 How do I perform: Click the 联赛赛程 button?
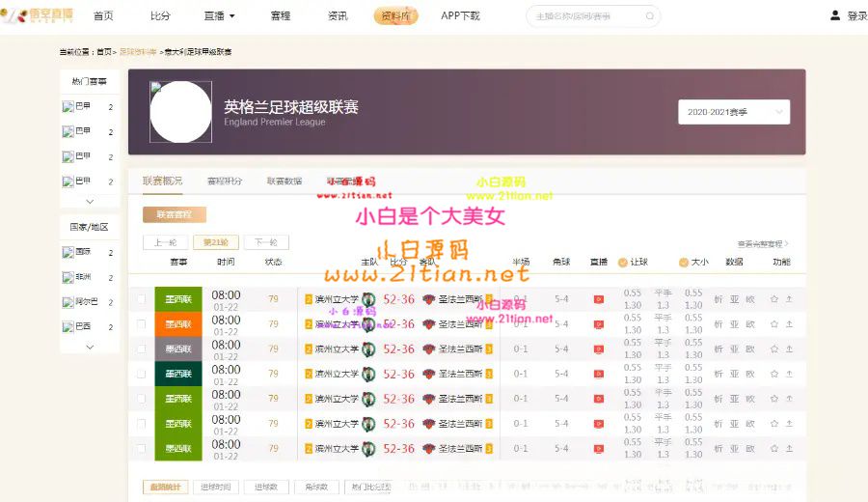175,214
